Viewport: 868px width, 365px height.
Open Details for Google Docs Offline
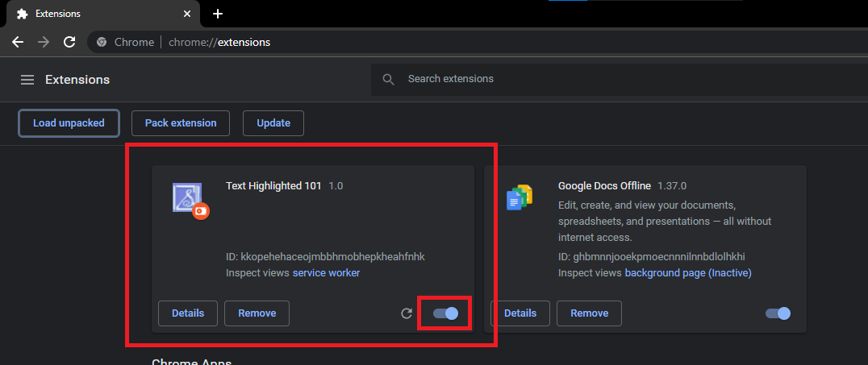520,313
